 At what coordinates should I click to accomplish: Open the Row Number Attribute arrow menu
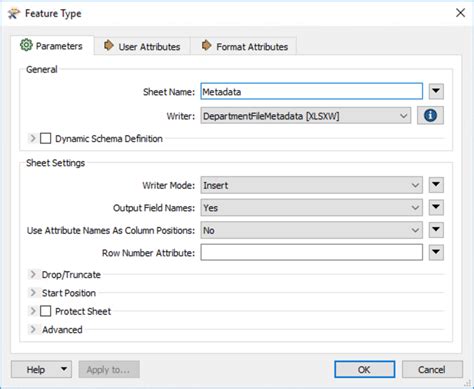436,252
